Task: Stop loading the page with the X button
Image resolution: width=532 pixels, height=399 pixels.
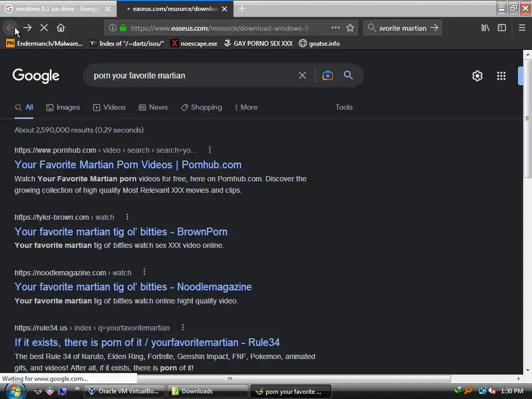Action: pos(44,28)
